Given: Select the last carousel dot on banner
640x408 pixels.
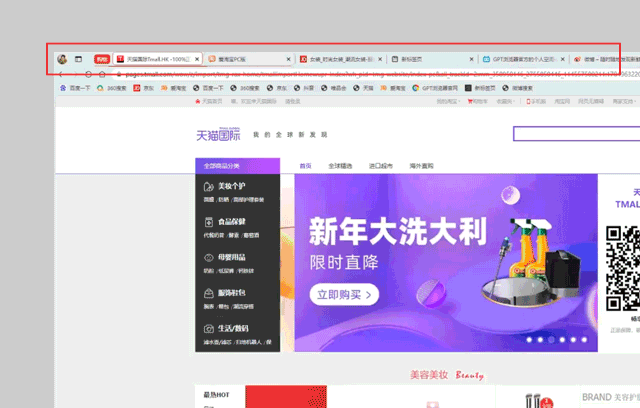Looking at the screenshot, I should coord(584,339).
